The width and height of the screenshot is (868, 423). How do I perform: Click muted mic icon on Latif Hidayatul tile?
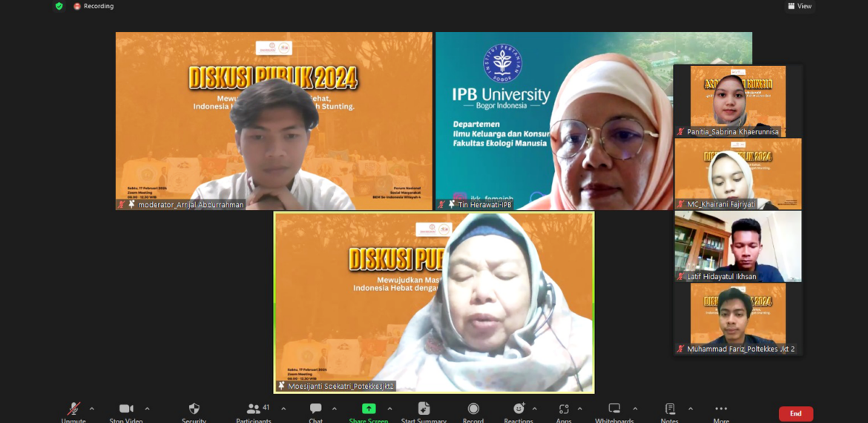[681, 276]
